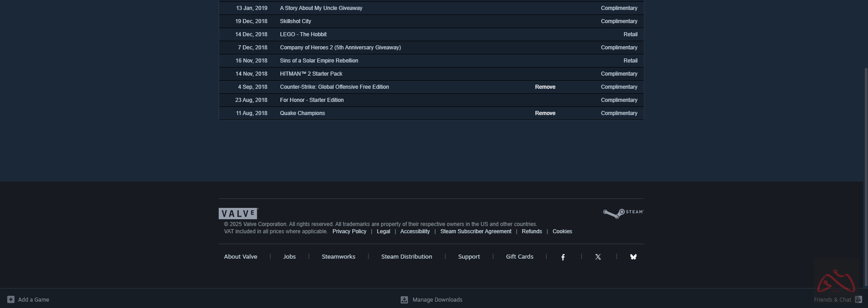The image size is (868, 308).
Task: Click the Manage Downloads arrow icon
Action: tap(404, 300)
